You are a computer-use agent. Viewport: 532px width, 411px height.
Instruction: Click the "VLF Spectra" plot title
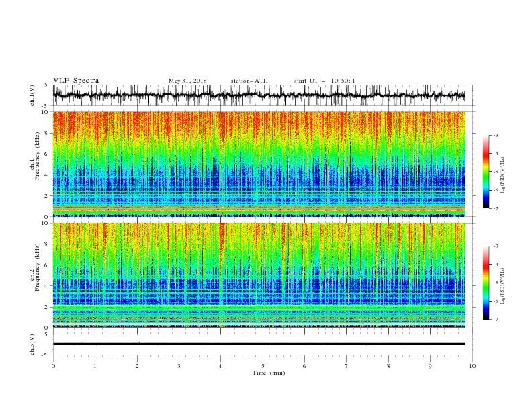tap(76, 81)
